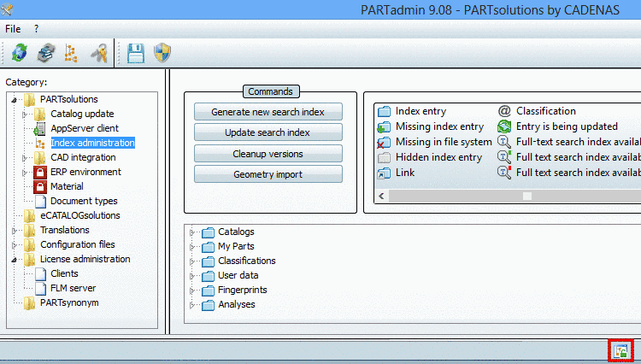Select Index administration in category tree

[93, 143]
